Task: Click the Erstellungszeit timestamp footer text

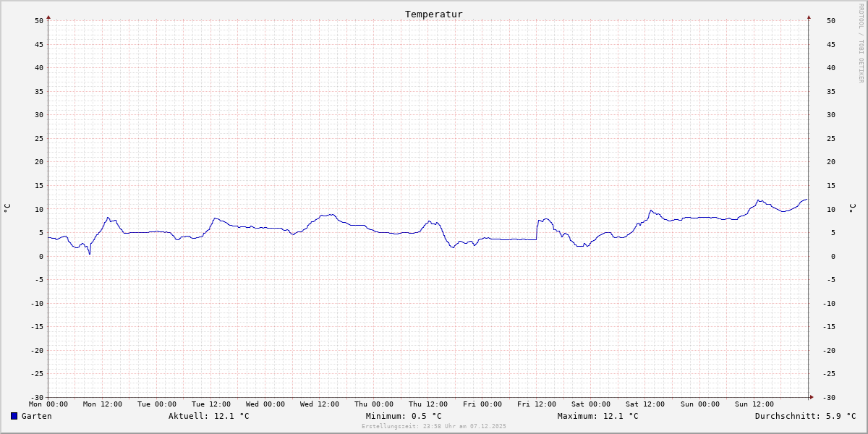Action: (x=434, y=426)
